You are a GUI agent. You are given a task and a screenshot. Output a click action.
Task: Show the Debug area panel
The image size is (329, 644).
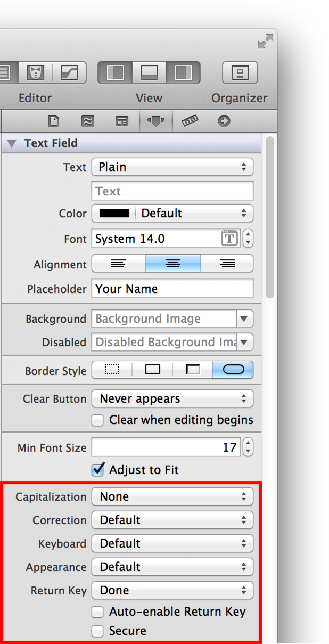point(149,72)
